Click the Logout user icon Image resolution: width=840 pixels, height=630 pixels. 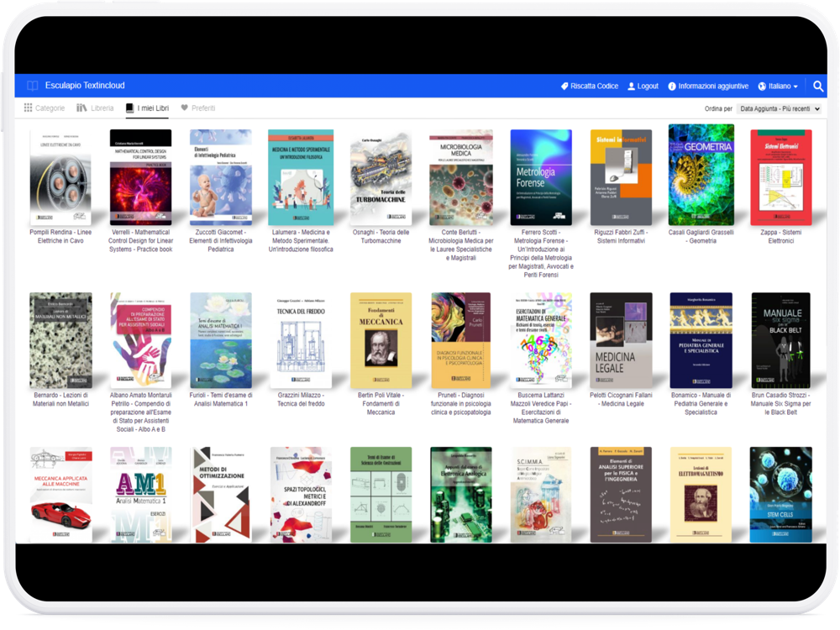(x=631, y=87)
